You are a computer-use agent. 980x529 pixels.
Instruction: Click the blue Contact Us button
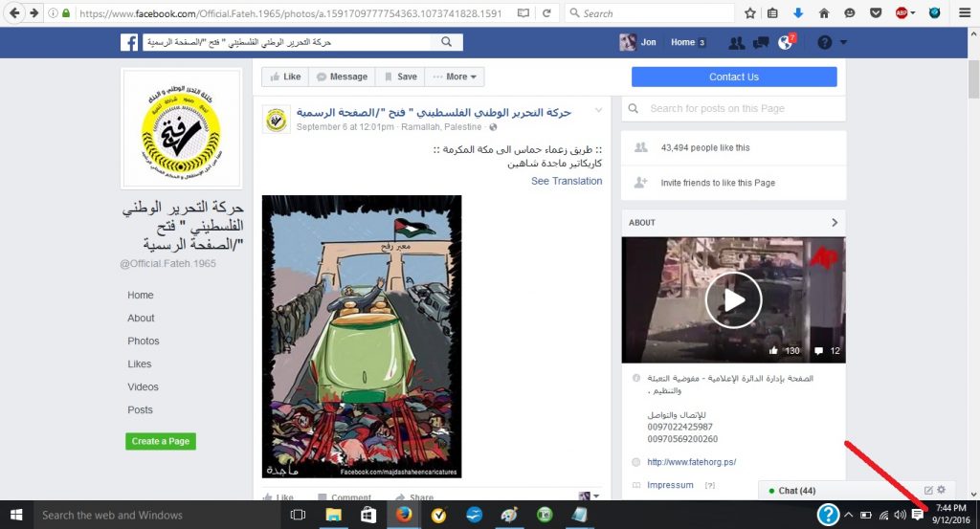(734, 77)
